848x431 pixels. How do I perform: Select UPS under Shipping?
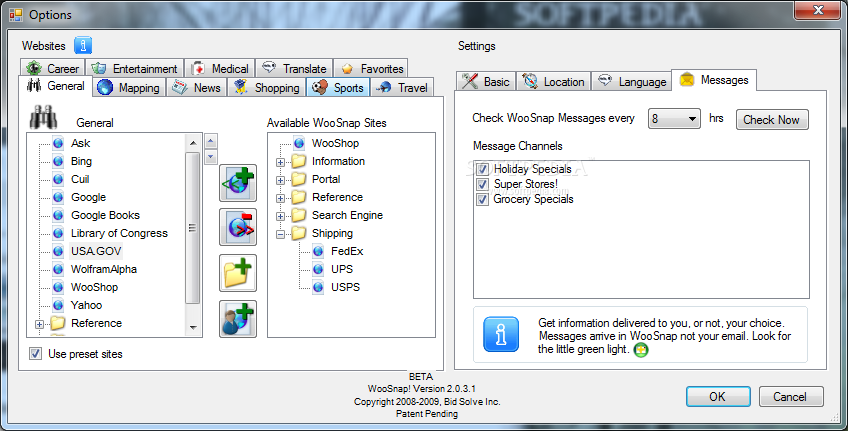click(342, 269)
